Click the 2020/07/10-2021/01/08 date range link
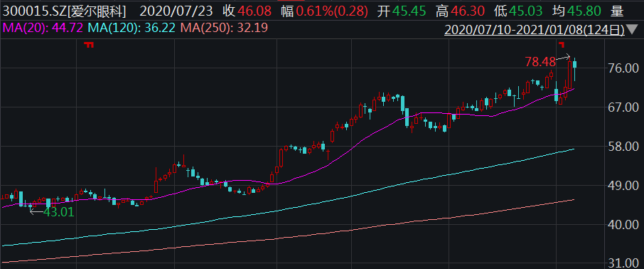The image size is (644, 269). [x=535, y=30]
